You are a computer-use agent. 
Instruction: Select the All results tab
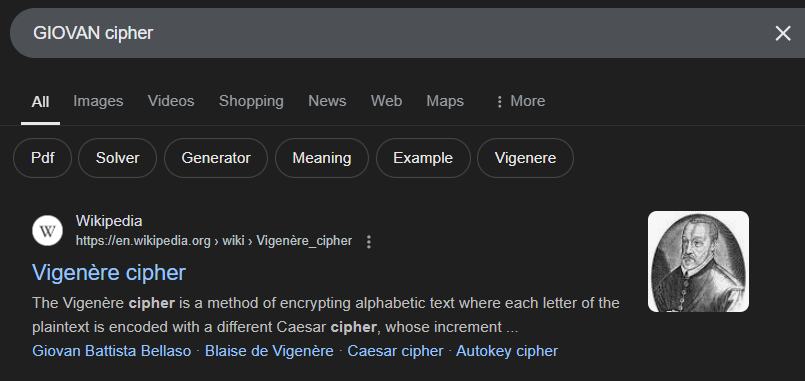coord(41,102)
